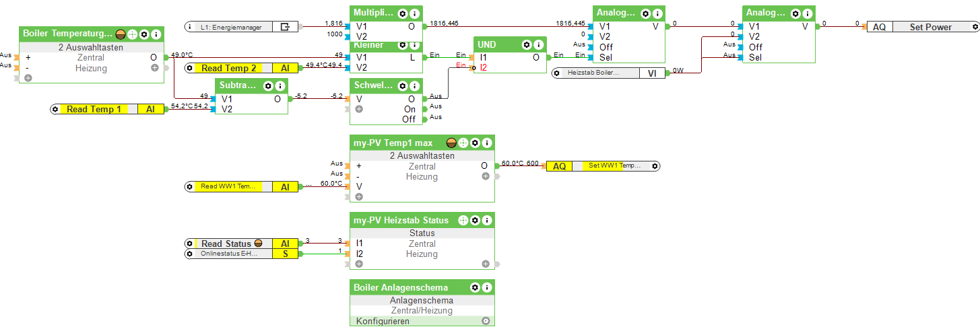Show info of Multipli block
Viewport: 980px width, 333px height.
(x=414, y=13)
